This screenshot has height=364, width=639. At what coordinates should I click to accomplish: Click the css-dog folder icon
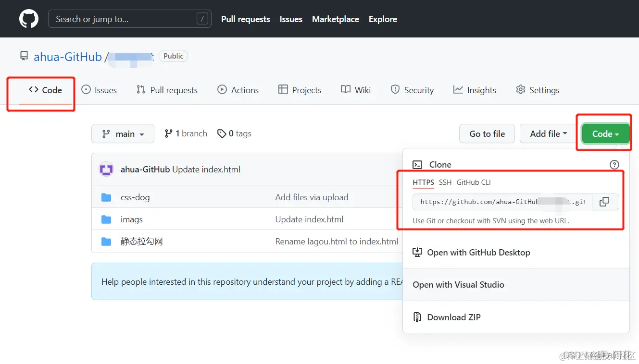tap(106, 197)
